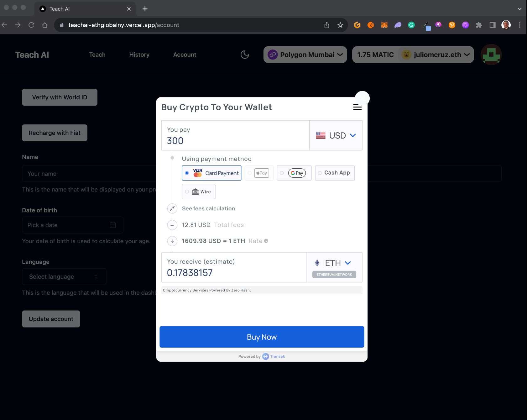The image size is (527, 420).
Task: Open the USD currency dropdown
Action: click(x=336, y=135)
